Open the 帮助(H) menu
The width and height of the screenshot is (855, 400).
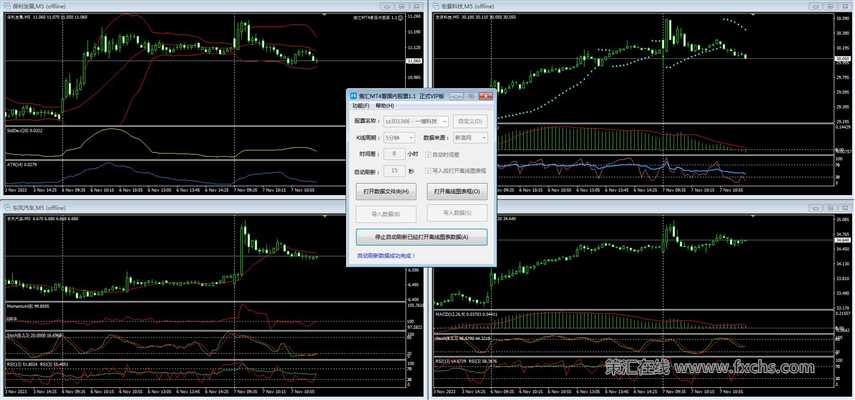(x=385, y=105)
